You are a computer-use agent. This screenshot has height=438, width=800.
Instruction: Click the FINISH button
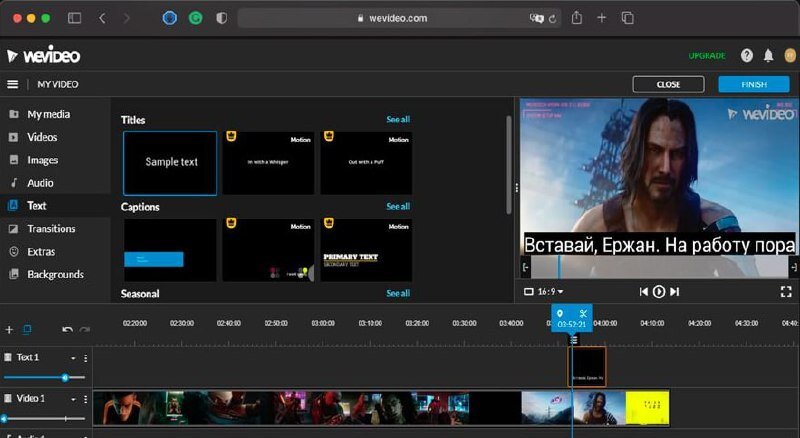[754, 84]
